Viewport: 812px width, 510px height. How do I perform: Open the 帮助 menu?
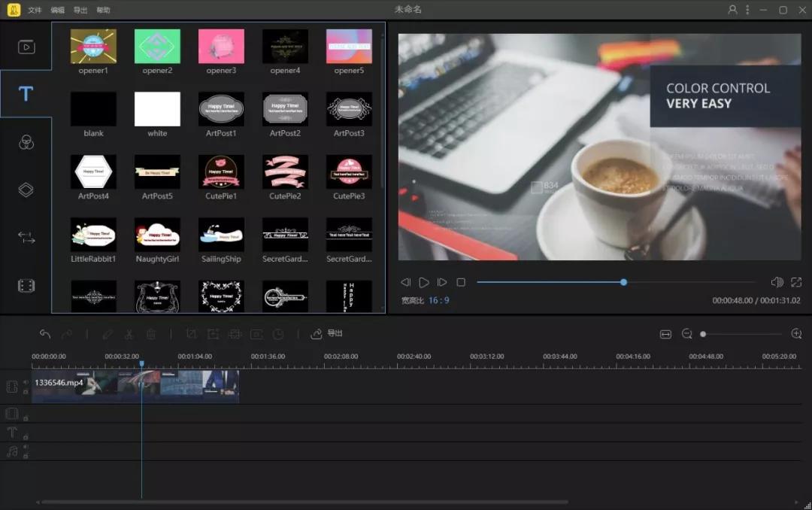tap(103, 11)
